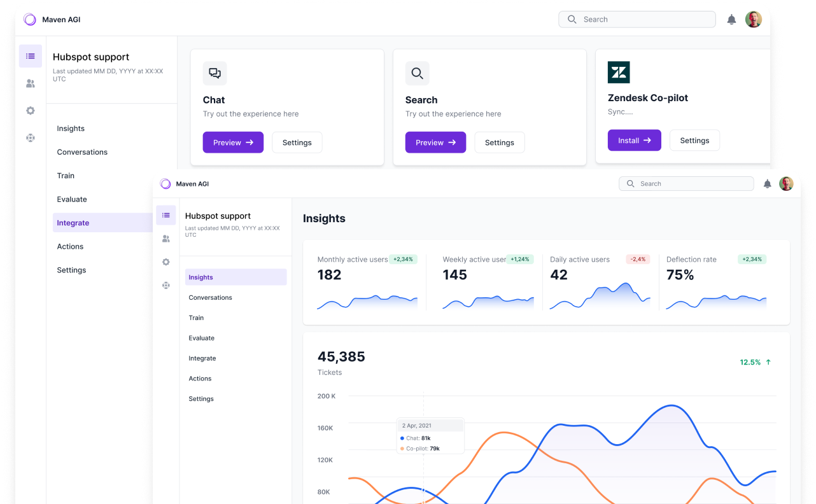Image resolution: width=816 pixels, height=504 pixels.
Task: Open the lifebuoy help icon in front sidebar
Action: (166, 285)
